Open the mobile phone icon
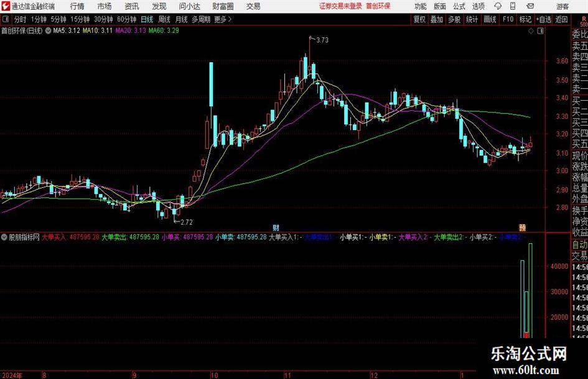The height and width of the screenshot is (379, 588). (513, 6)
